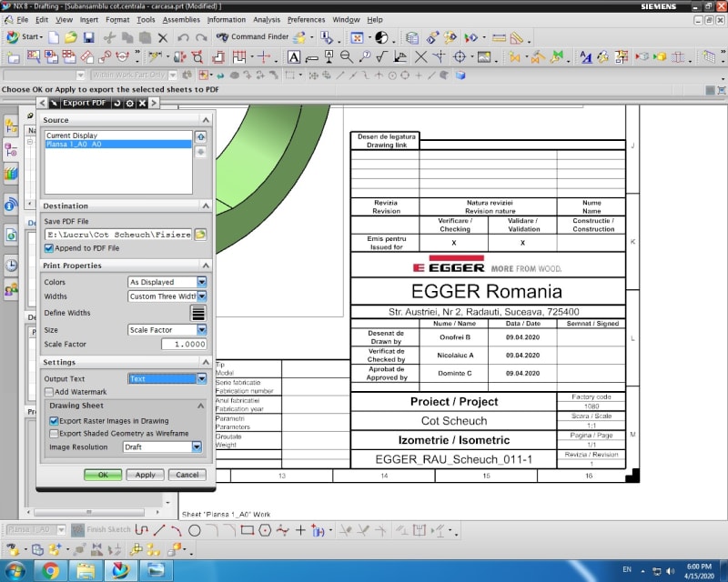This screenshot has height=582, width=728.
Task: Select the Rectangle sketch tool
Action: (x=247, y=529)
